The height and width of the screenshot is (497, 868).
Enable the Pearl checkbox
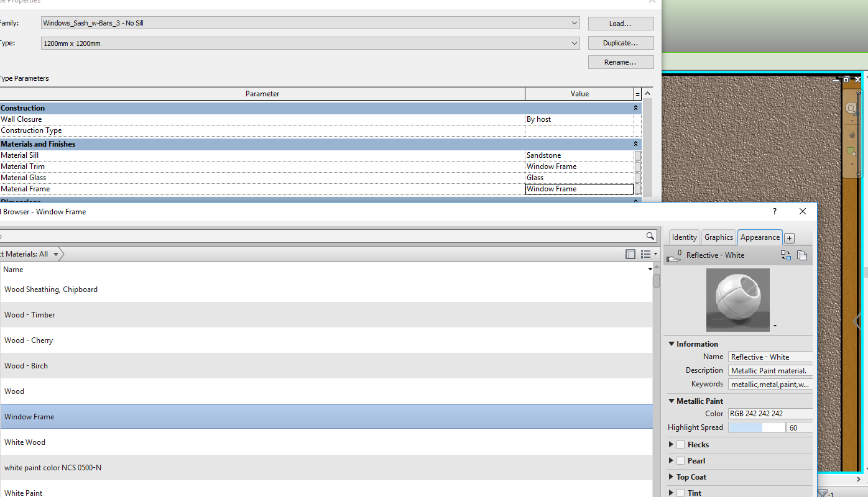[x=681, y=461]
